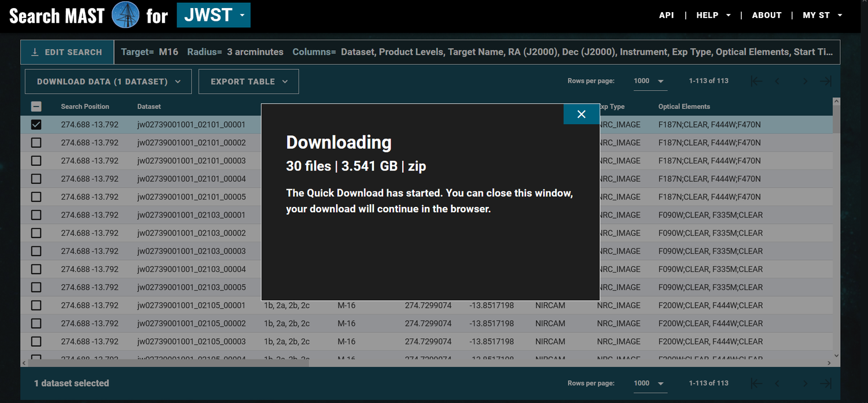The width and height of the screenshot is (868, 403).
Task: Click RA 274.7299074 in the 02105_00002 row
Action: (x=428, y=323)
